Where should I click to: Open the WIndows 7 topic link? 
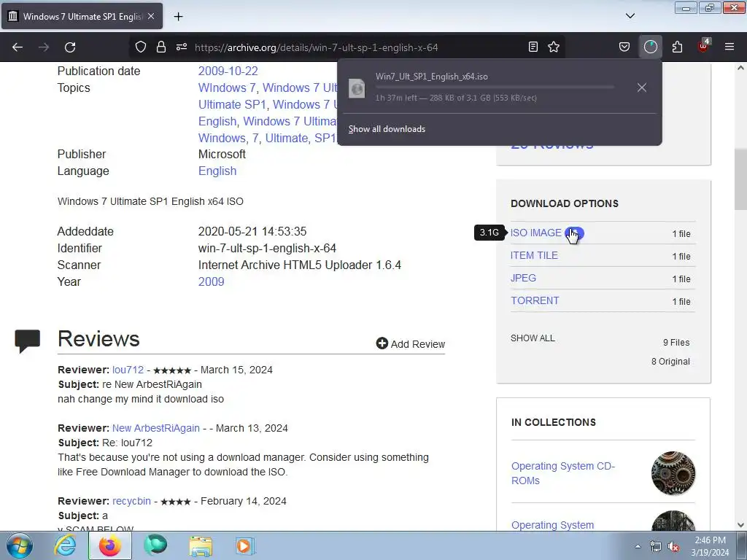tap(227, 87)
